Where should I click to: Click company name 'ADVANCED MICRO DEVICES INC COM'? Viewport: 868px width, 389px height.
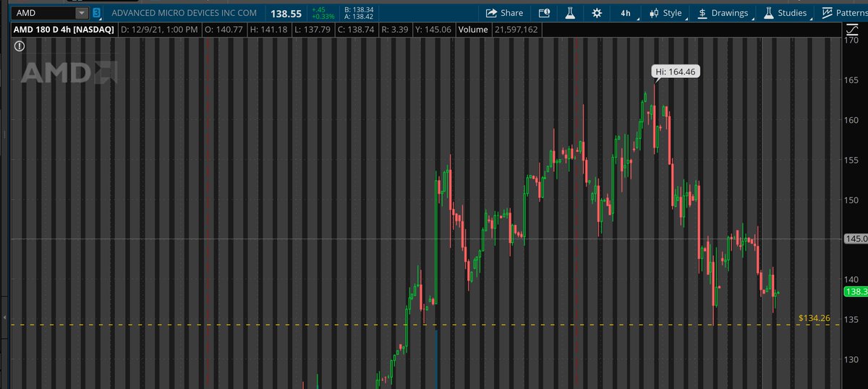[184, 13]
